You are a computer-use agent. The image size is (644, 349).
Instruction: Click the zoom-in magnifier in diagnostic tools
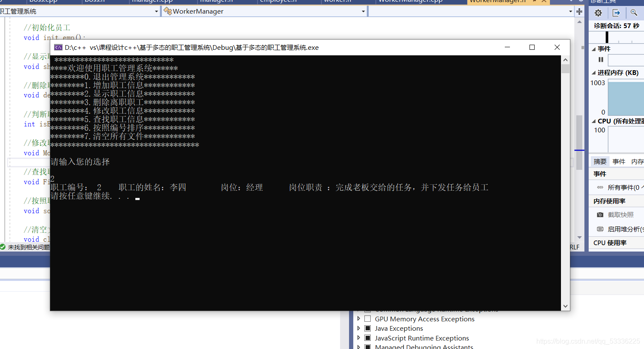pyautogui.click(x=634, y=13)
